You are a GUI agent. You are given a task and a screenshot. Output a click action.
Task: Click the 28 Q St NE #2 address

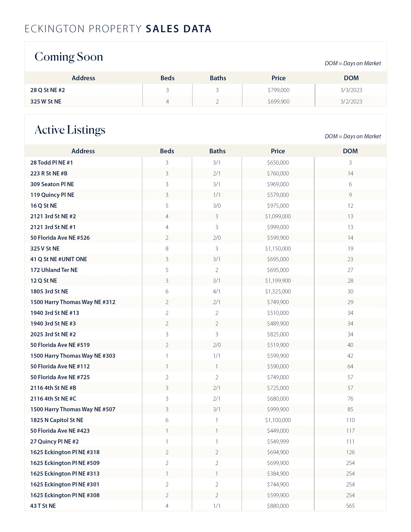(x=48, y=90)
